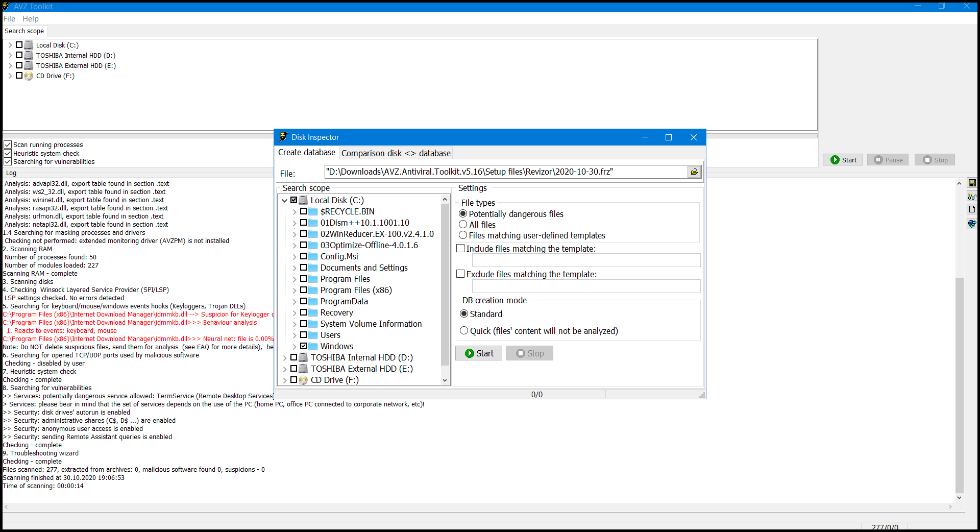Toggle Searching for vulnerabilities checkbox
The width and height of the screenshot is (980, 532).
8,161
